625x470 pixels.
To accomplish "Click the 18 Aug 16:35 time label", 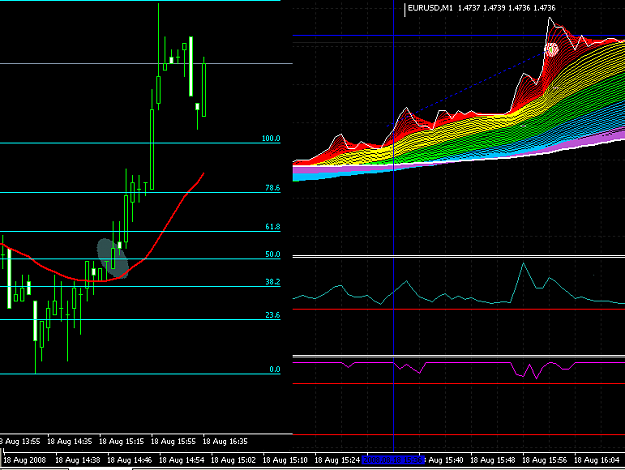I will 225,441.
